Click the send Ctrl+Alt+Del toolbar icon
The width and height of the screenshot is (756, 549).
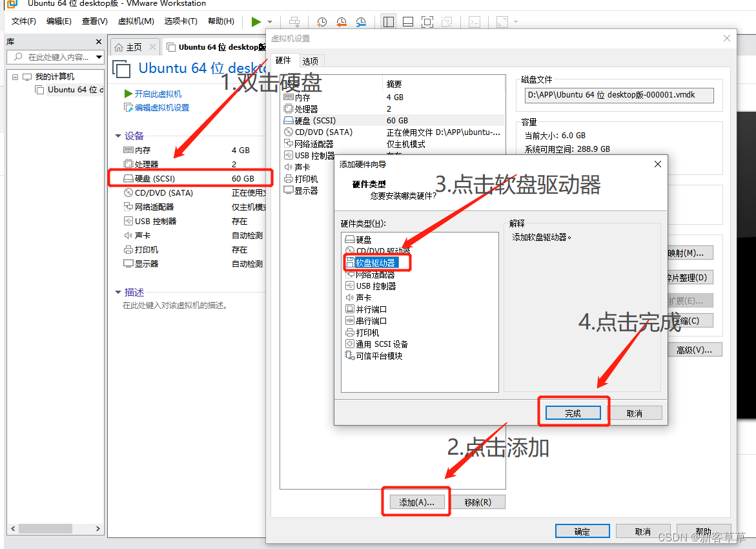tap(294, 22)
